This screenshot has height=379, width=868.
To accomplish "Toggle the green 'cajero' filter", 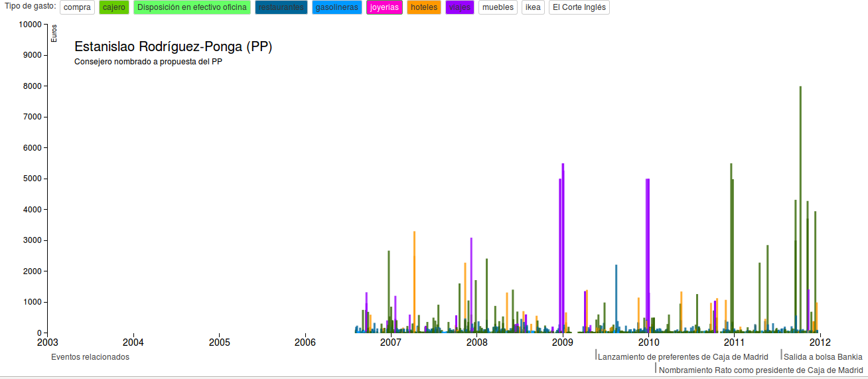I will (x=114, y=7).
